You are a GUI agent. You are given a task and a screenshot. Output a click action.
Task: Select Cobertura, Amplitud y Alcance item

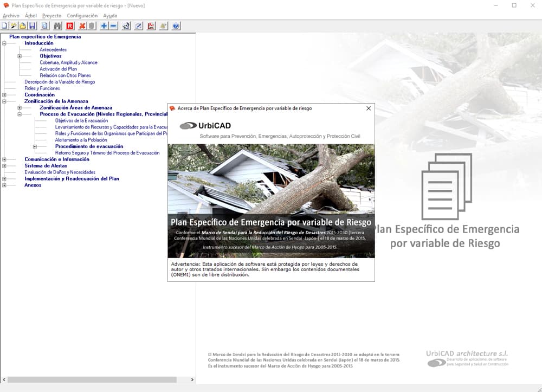68,62
